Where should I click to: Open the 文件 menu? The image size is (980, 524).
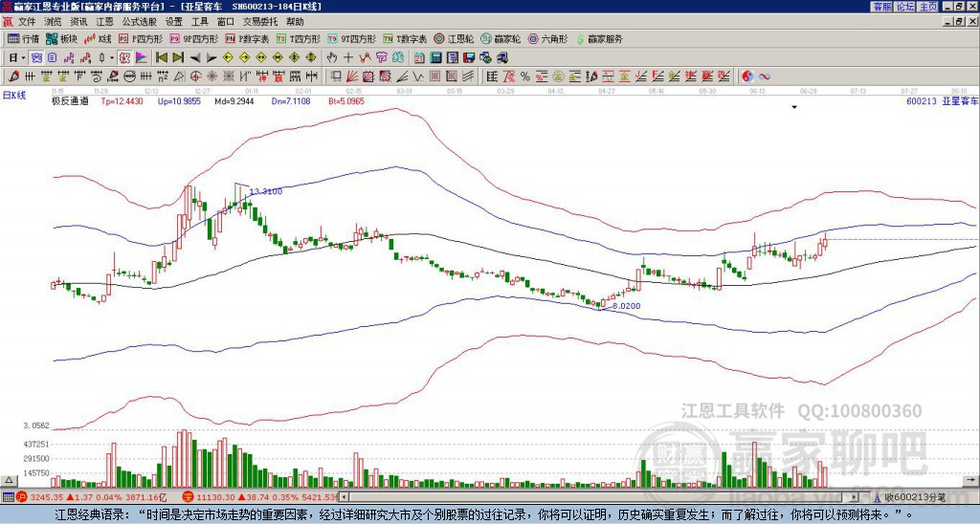click(27, 22)
